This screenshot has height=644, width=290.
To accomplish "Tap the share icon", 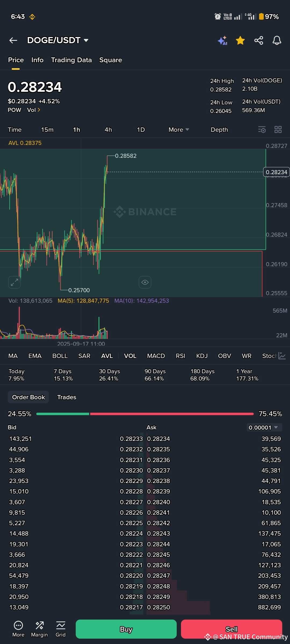I will (259, 40).
